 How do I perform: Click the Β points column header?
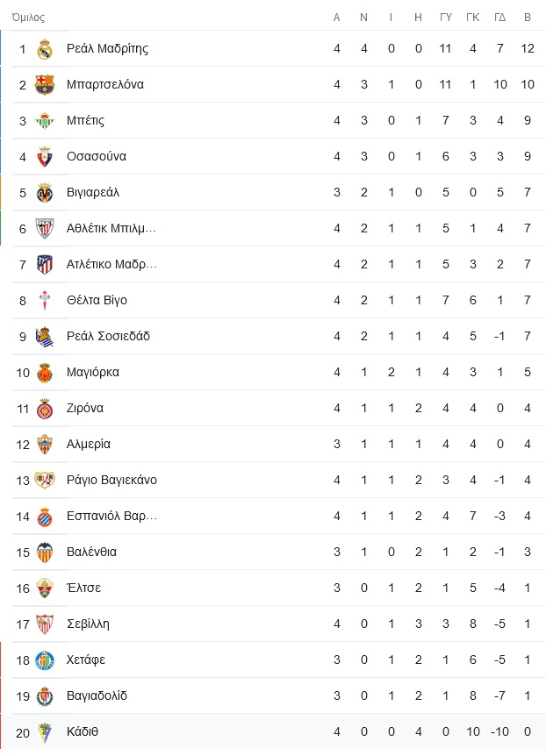point(528,18)
